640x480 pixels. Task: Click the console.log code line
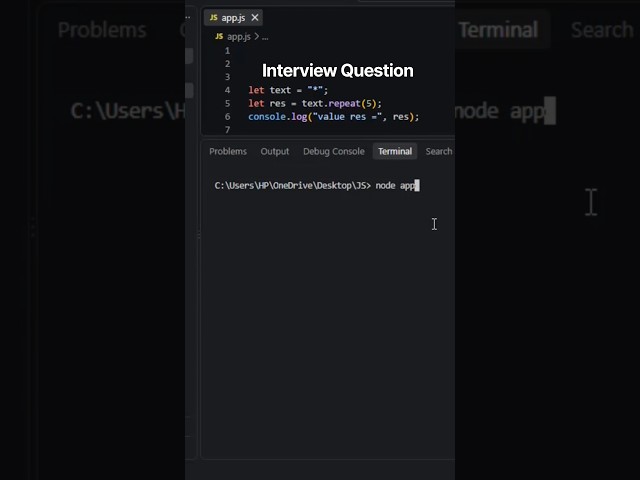pyautogui.click(x=333, y=117)
